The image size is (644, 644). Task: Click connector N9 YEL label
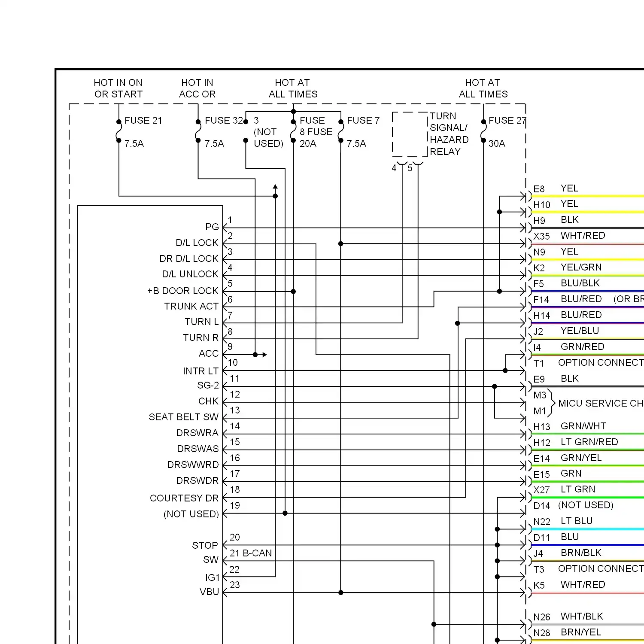tap(556, 252)
